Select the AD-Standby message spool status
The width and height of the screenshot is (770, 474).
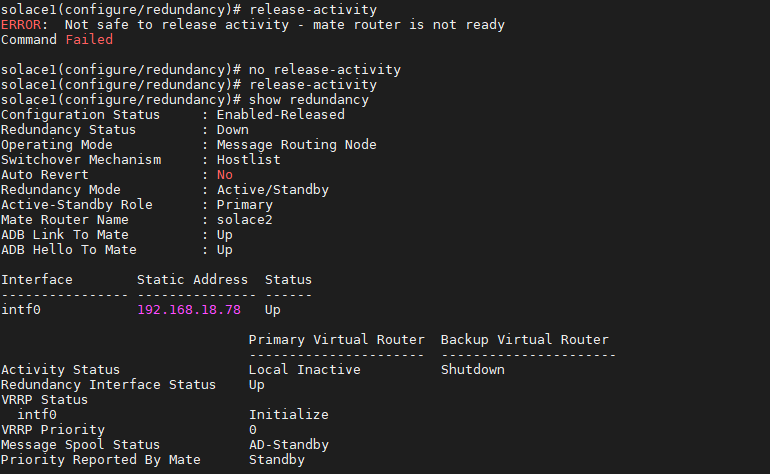tap(288, 445)
